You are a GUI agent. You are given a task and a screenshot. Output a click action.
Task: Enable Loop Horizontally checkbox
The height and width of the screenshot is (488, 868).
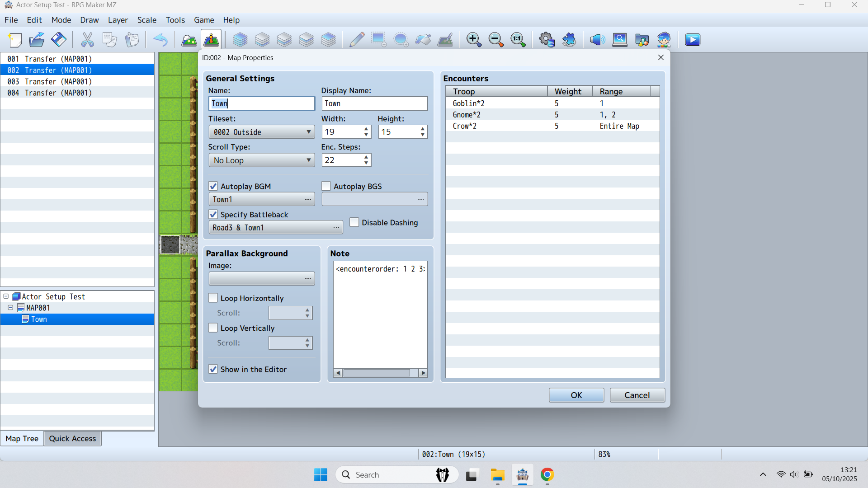(213, 298)
